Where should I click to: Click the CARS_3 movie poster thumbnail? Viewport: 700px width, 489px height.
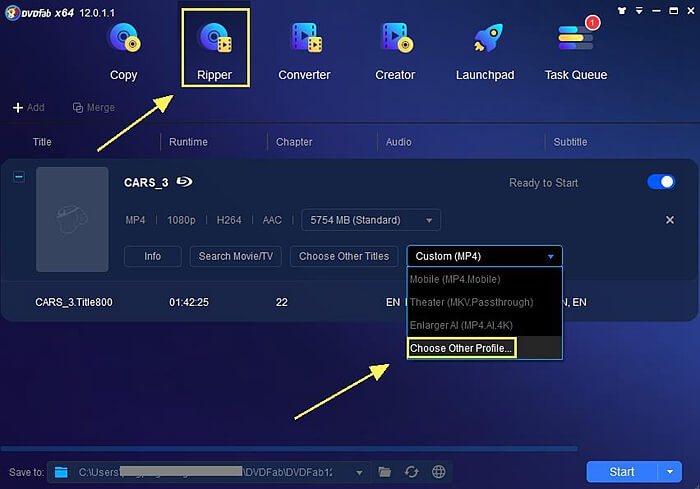(72, 219)
